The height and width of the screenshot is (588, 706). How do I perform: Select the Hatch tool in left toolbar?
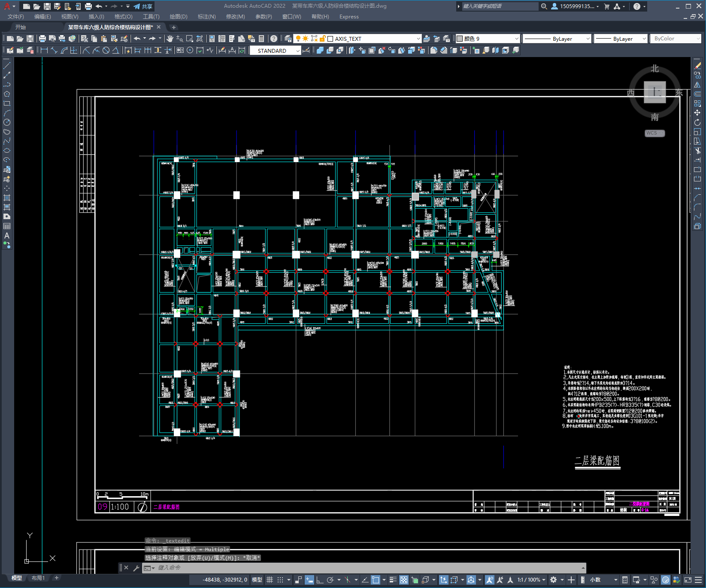tap(7, 198)
